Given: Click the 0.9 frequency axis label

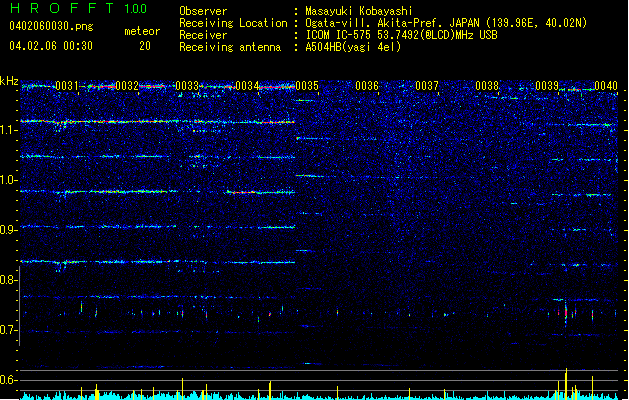Looking at the screenshot, I should (9, 230).
